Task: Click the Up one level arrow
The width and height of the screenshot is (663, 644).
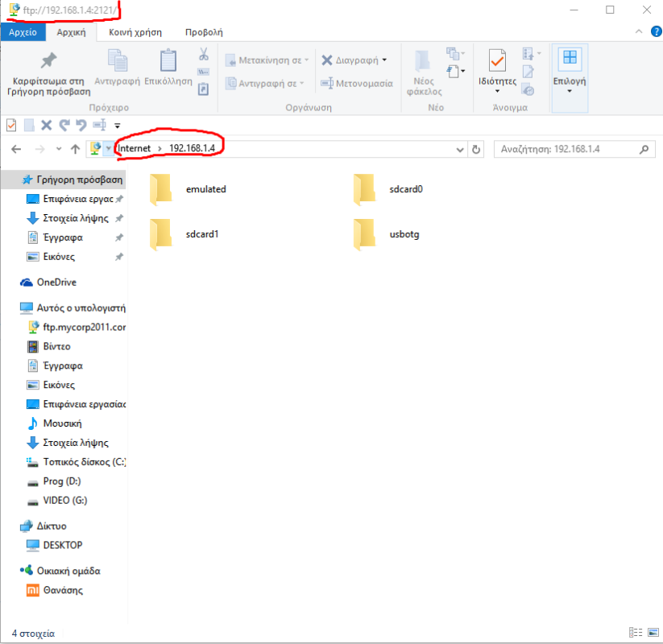Action: click(x=76, y=149)
